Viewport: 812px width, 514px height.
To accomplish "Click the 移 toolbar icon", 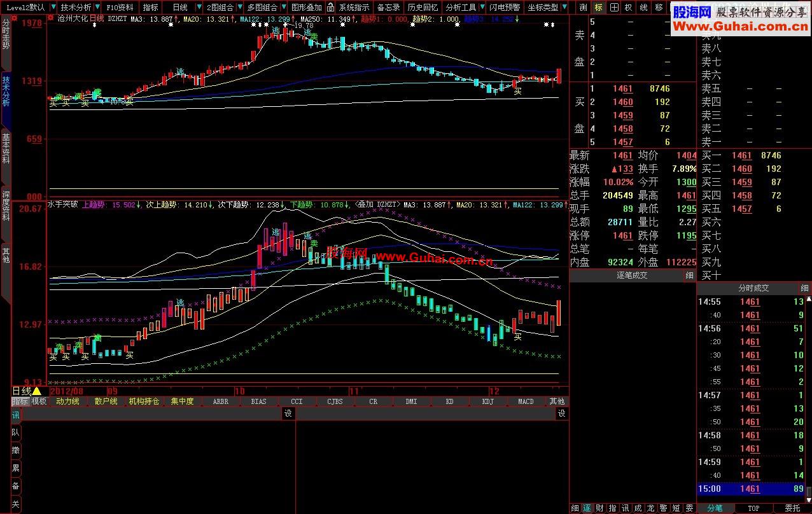I will pyautogui.click(x=659, y=8).
